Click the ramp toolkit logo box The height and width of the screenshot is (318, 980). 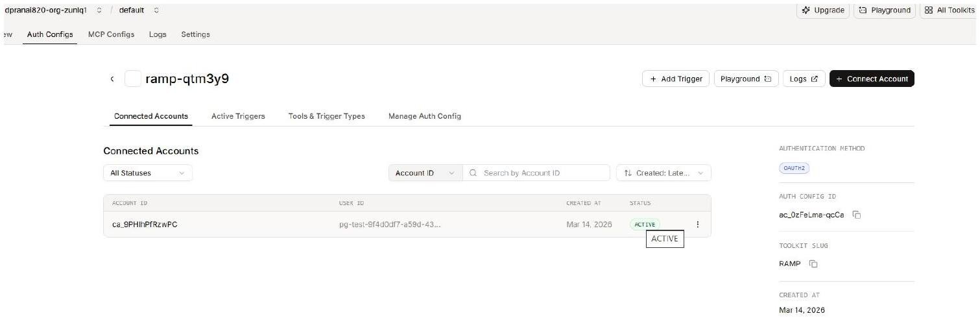[132, 79]
